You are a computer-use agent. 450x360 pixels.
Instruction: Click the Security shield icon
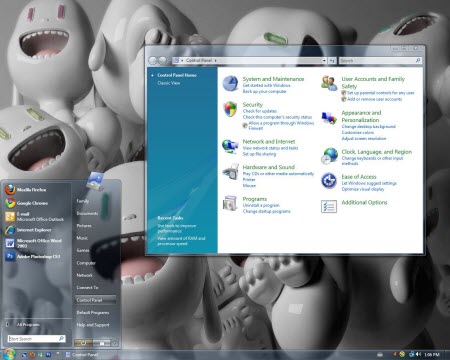tap(230, 109)
